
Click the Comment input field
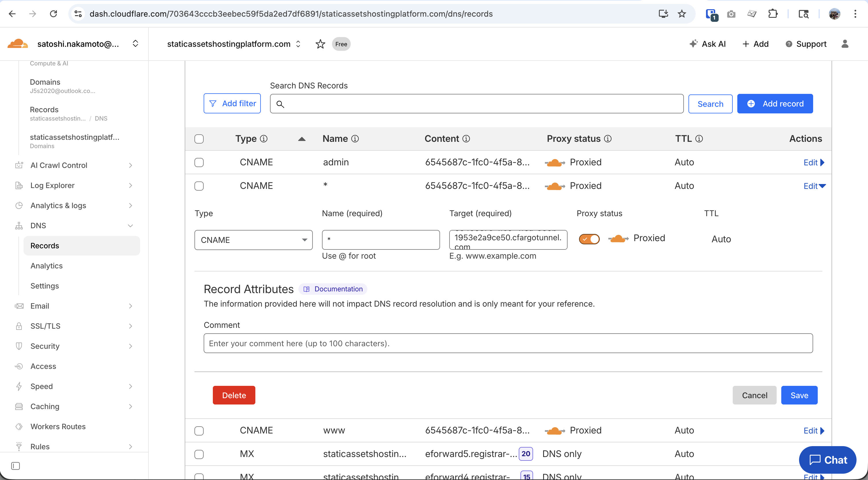pyautogui.click(x=508, y=343)
